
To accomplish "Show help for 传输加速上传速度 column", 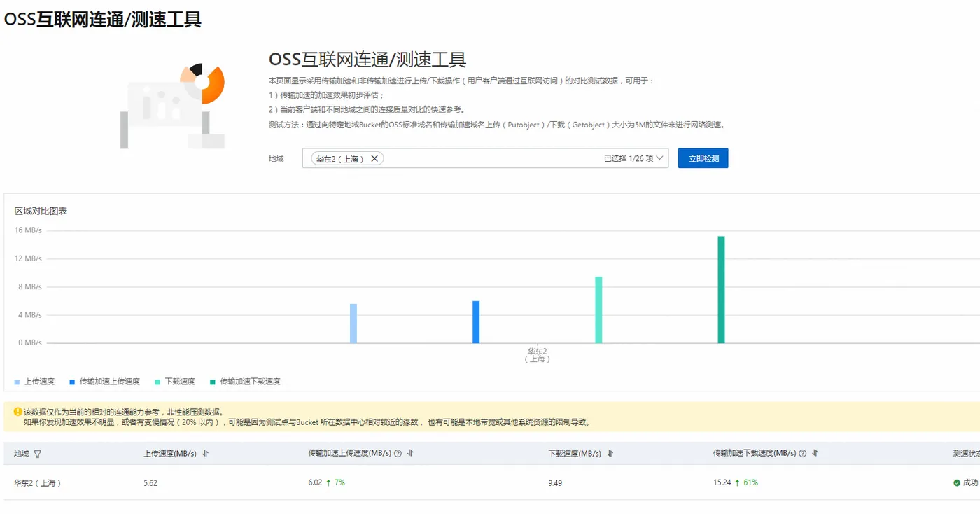I will (398, 454).
